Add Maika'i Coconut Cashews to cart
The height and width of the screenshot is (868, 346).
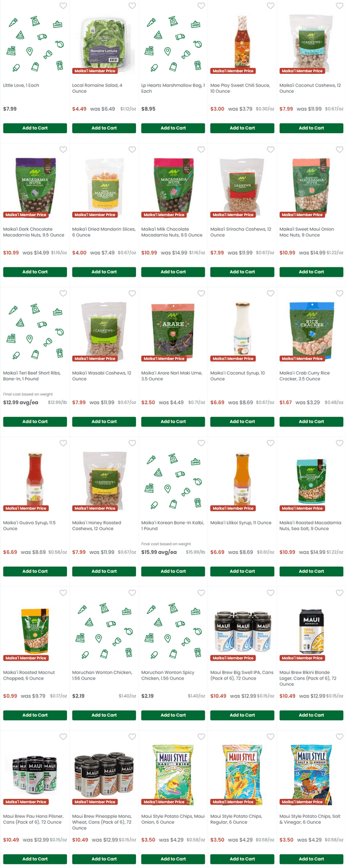(311, 128)
